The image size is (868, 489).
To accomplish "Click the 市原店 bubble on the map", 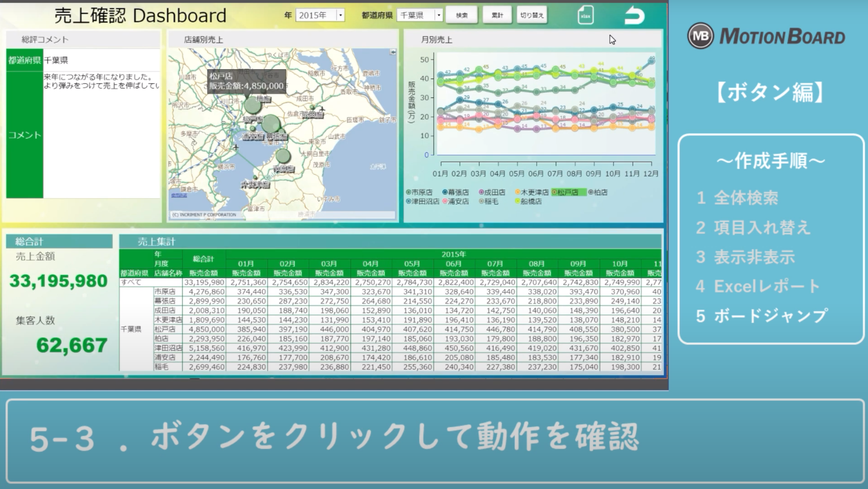I will click(283, 156).
